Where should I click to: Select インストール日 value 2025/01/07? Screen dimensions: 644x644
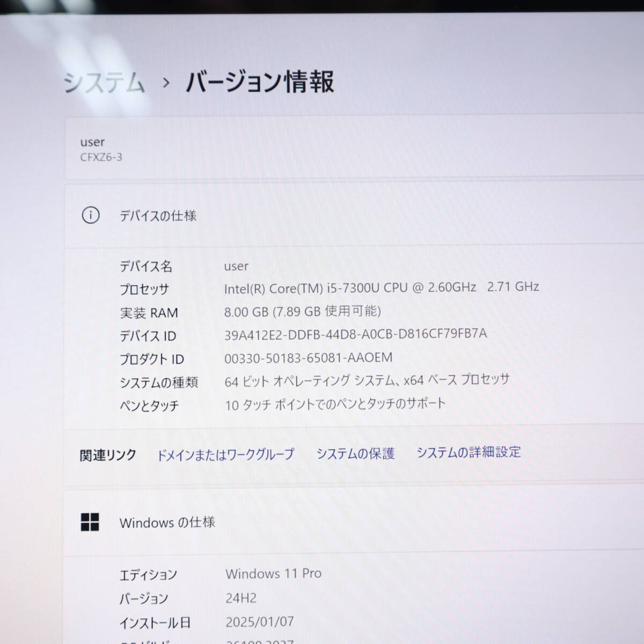260,622
